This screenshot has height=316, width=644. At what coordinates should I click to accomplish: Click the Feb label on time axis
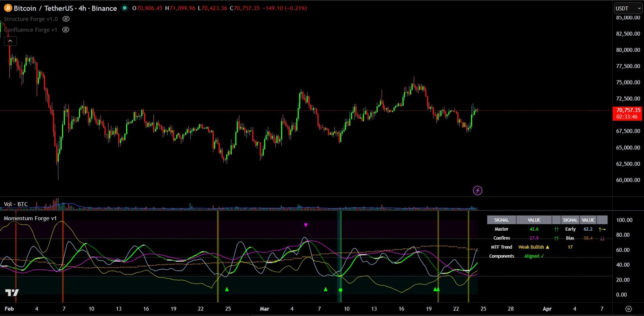(x=9, y=309)
